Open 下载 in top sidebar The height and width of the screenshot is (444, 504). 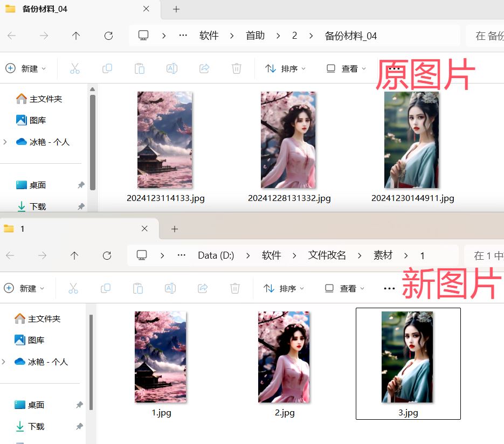tap(31, 206)
